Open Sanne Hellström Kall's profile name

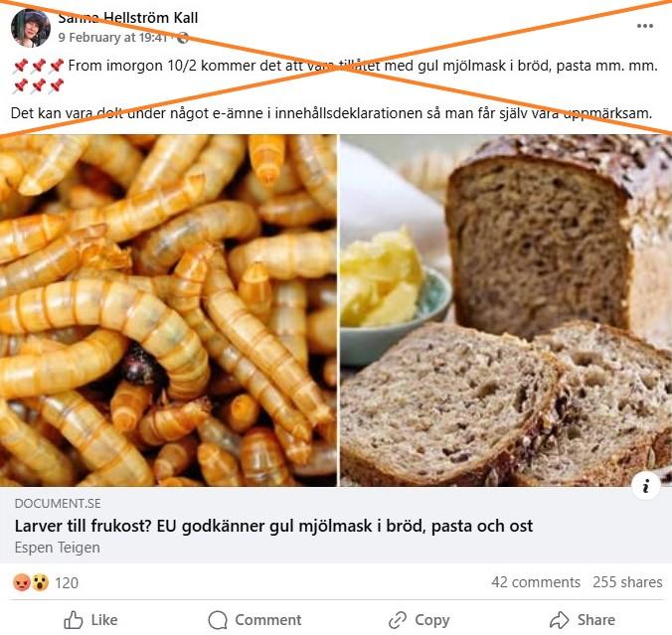click(127, 18)
